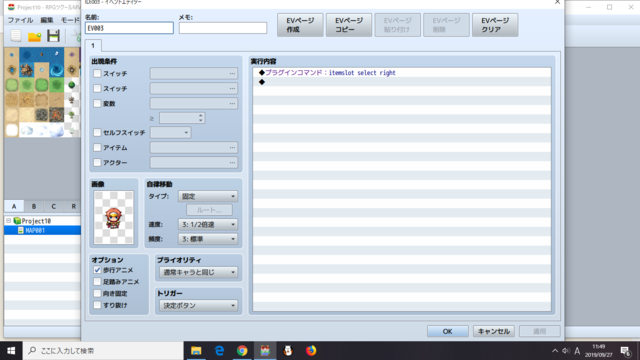Open the penguin app on the taskbar
Screen dimensions: 640x360
point(288,351)
